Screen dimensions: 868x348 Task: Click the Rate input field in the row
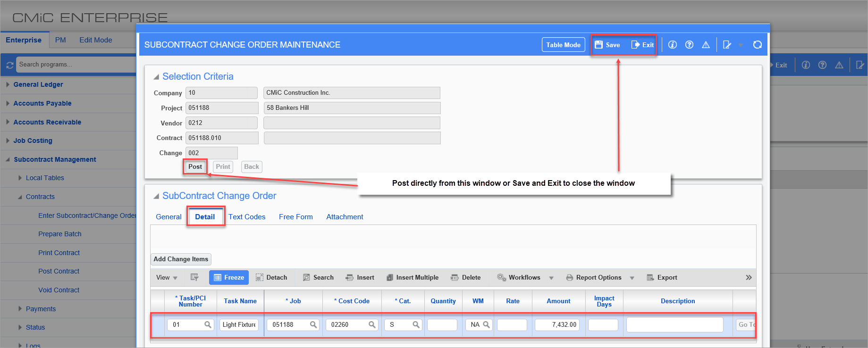point(512,325)
